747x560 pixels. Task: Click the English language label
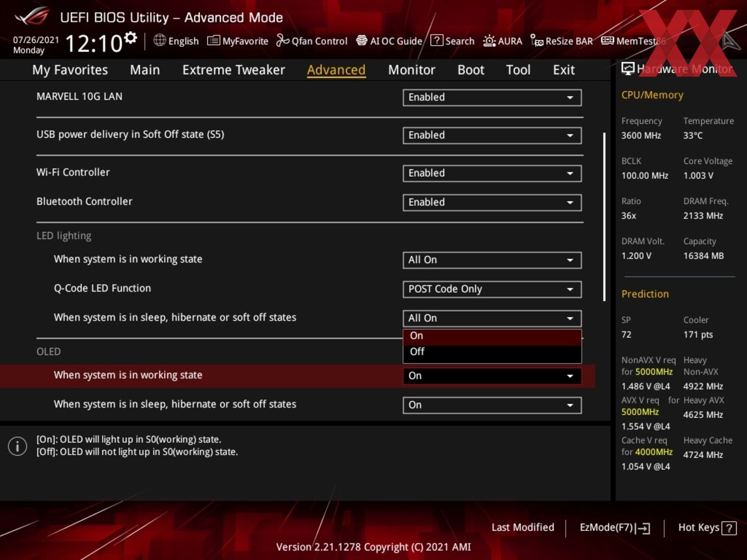coord(183,41)
